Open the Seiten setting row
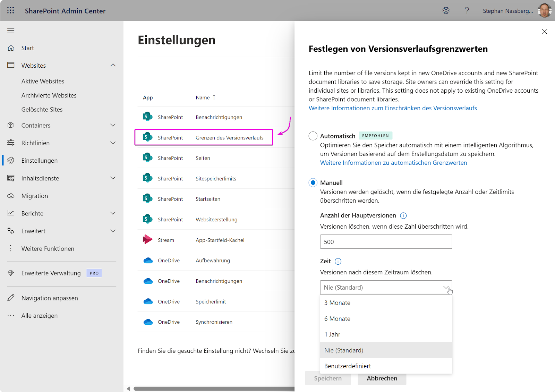The width and height of the screenshot is (555, 392). pyautogui.click(x=216, y=158)
